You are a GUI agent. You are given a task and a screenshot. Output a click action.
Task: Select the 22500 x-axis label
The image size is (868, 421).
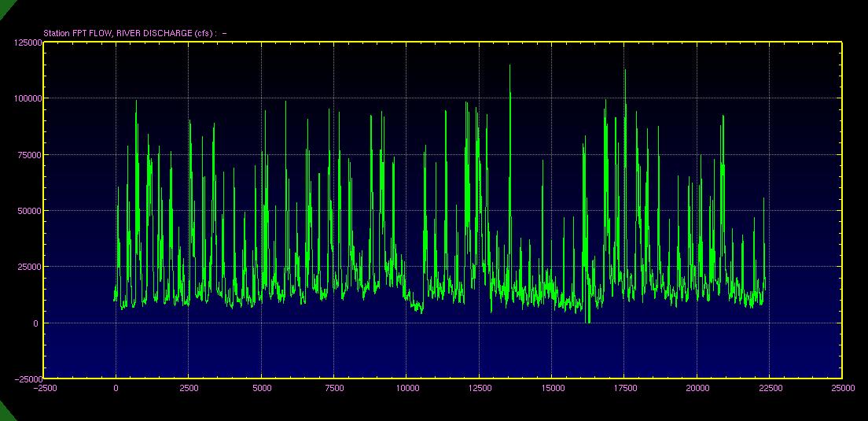[770, 388]
